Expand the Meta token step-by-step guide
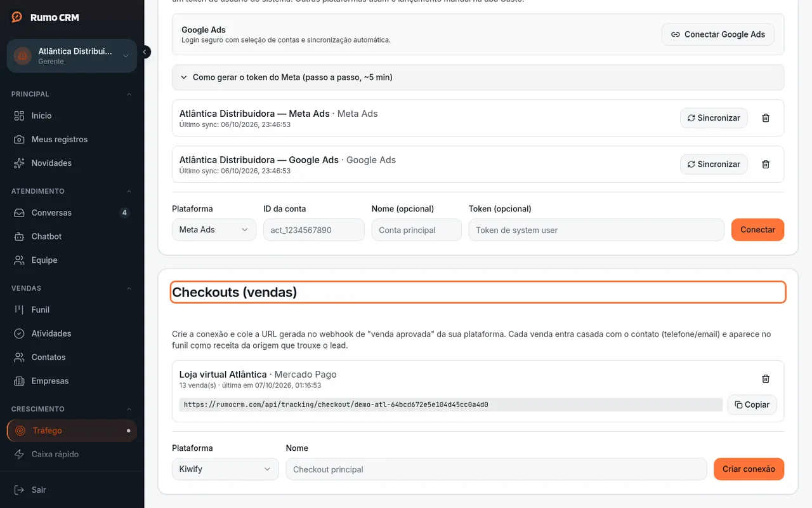This screenshot has width=812, height=508. (478, 77)
